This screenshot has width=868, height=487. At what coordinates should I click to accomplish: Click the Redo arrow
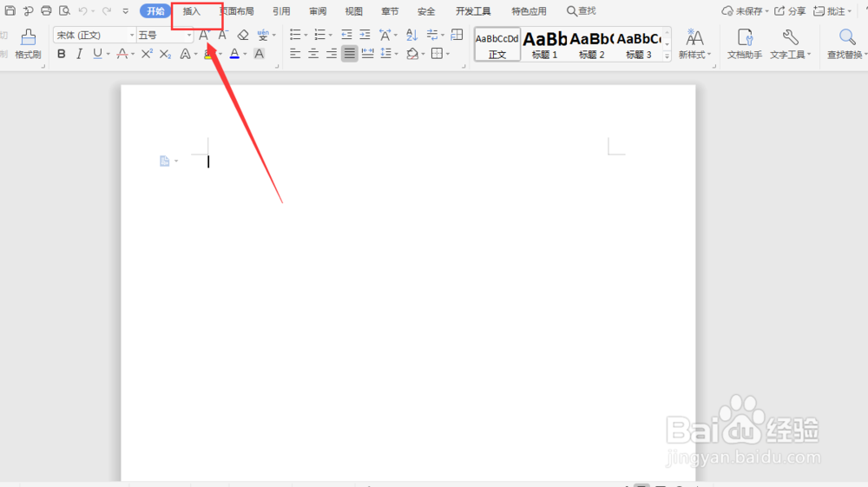(106, 10)
